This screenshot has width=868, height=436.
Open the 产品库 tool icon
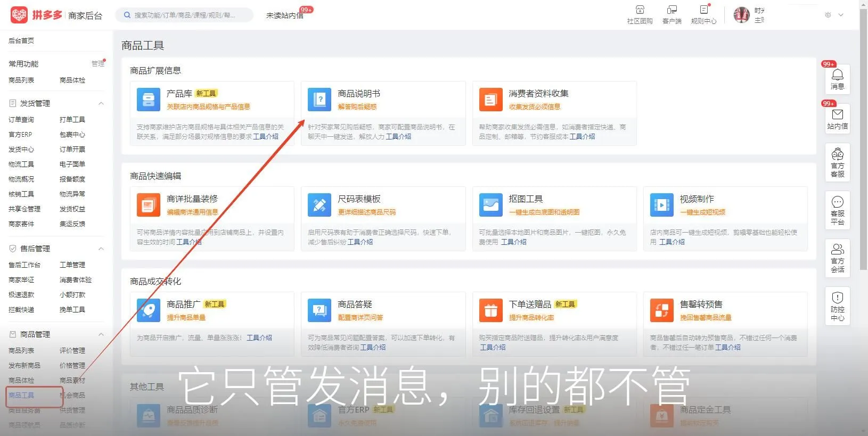click(x=149, y=100)
